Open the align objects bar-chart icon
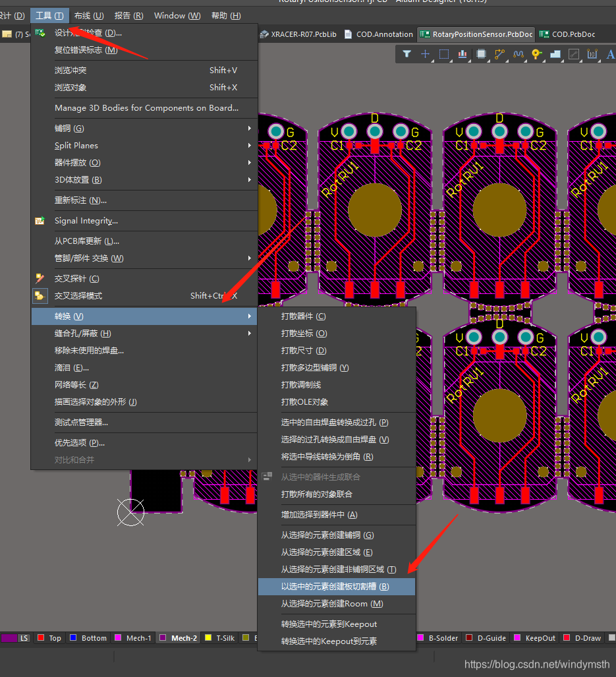Image resolution: width=616 pixels, height=677 pixels. 462,54
